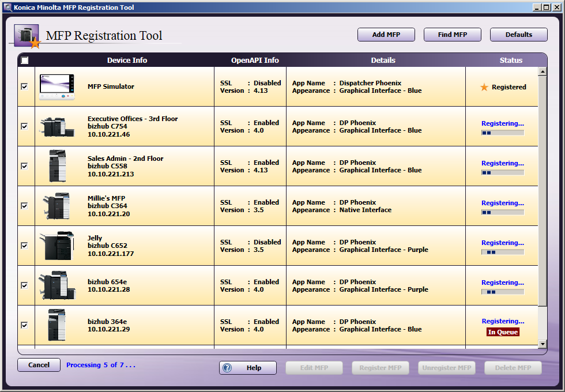Cancel the registration processing

[x=39, y=365]
